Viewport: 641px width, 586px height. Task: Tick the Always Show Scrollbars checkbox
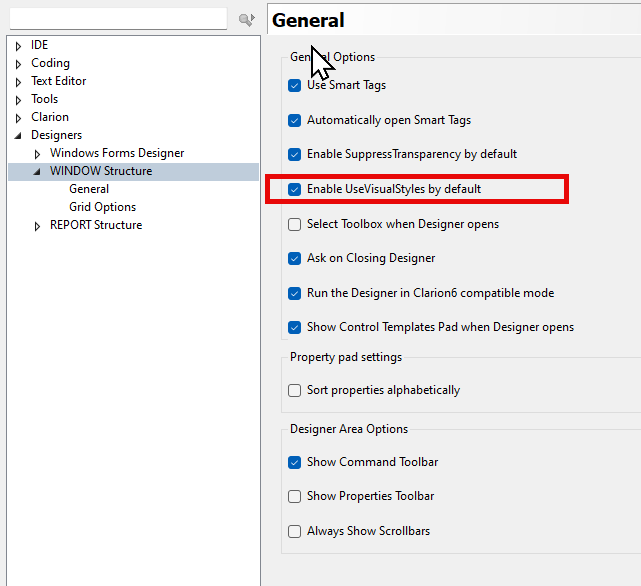point(295,532)
